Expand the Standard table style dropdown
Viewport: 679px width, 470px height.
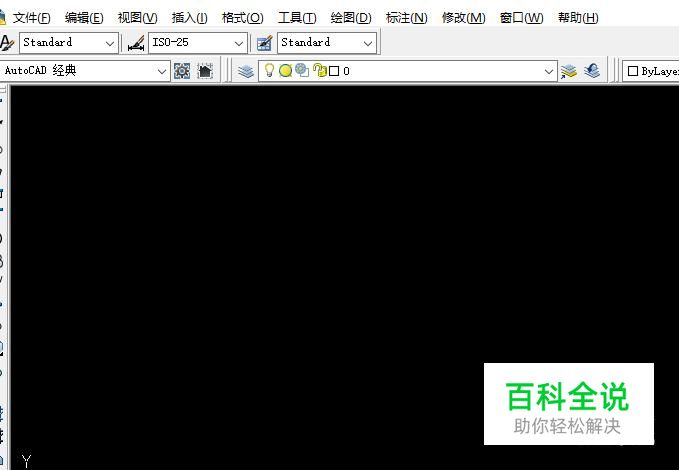click(368, 43)
